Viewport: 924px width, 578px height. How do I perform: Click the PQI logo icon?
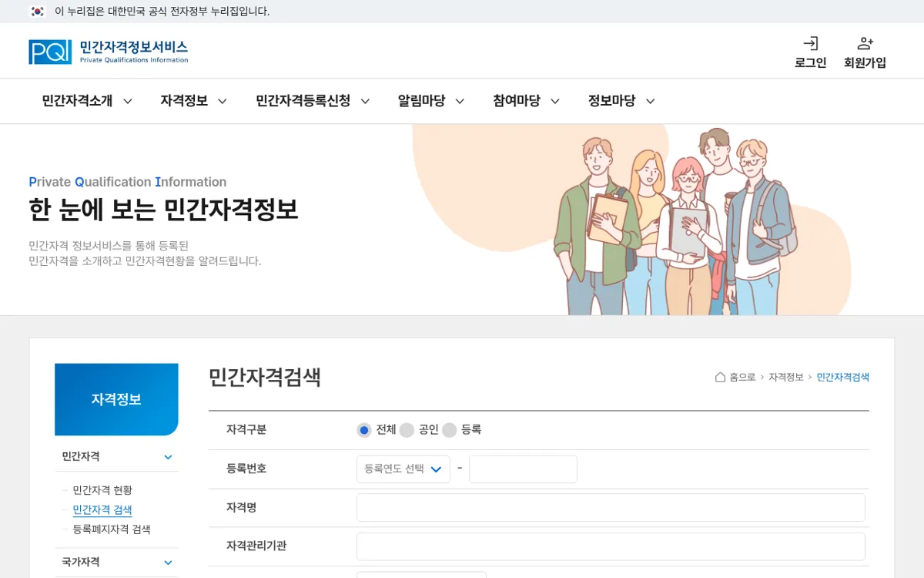[50, 52]
